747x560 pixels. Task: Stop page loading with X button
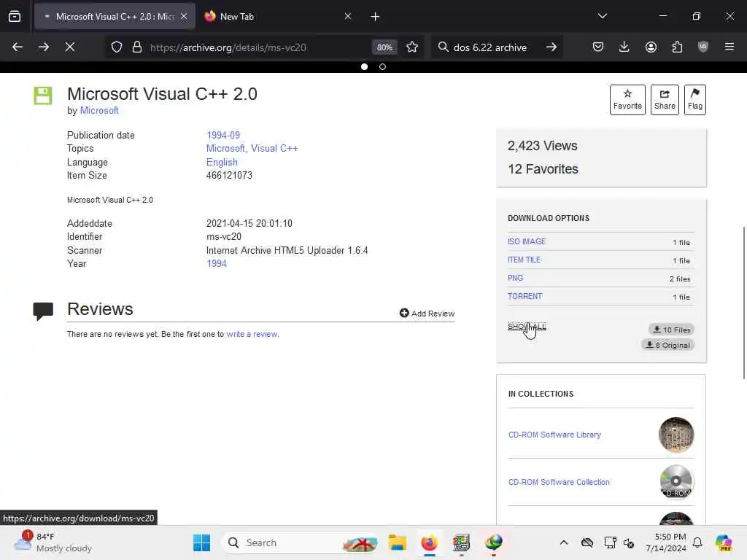point(69,47)
